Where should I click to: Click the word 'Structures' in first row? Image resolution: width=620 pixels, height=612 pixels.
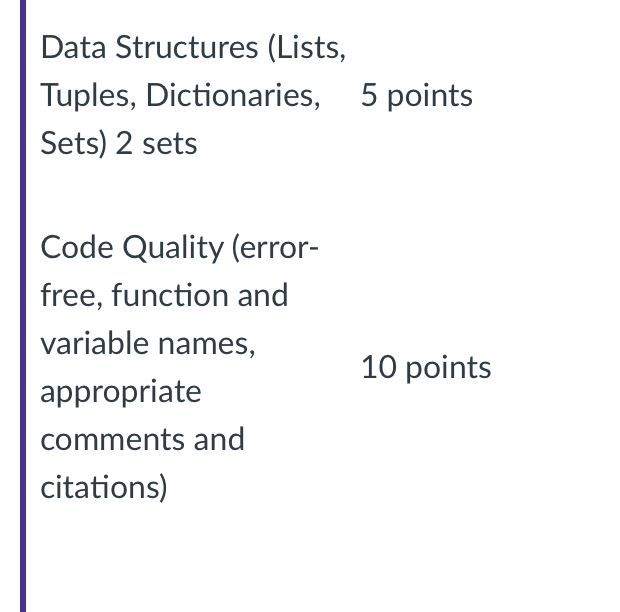point(187,47)
